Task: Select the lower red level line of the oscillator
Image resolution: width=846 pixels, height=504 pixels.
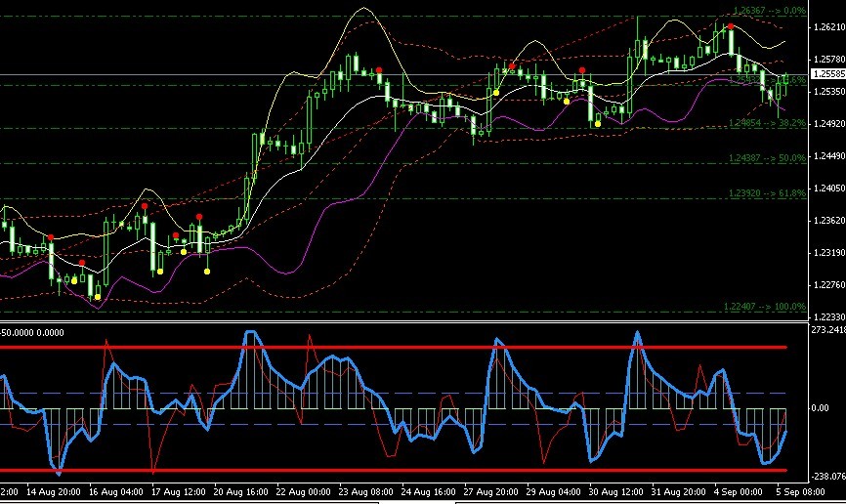Action: point(394,471)
